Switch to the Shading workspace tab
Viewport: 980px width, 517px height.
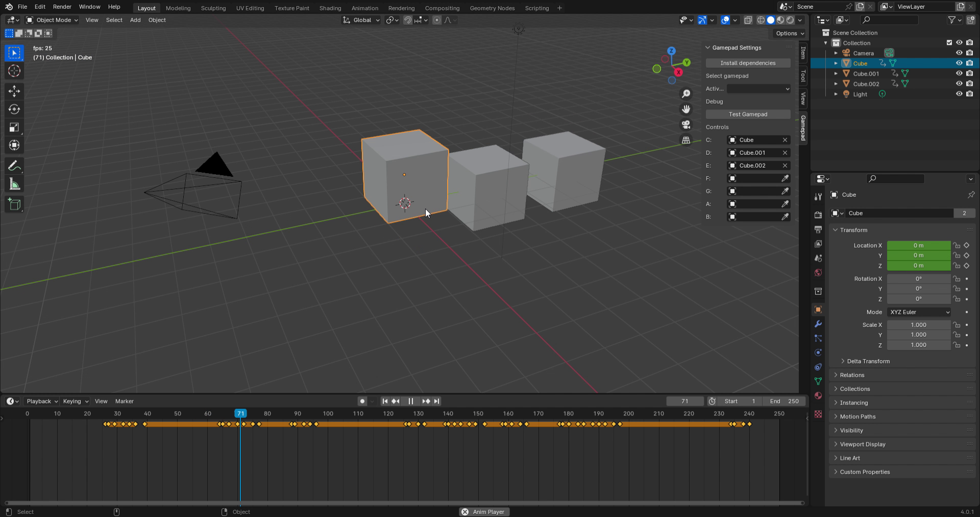(330, 8)
